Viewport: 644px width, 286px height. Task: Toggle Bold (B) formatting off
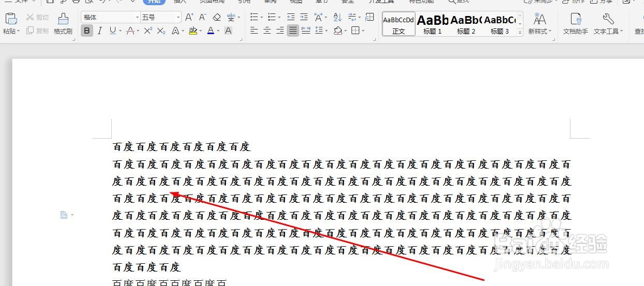point(87,31)
